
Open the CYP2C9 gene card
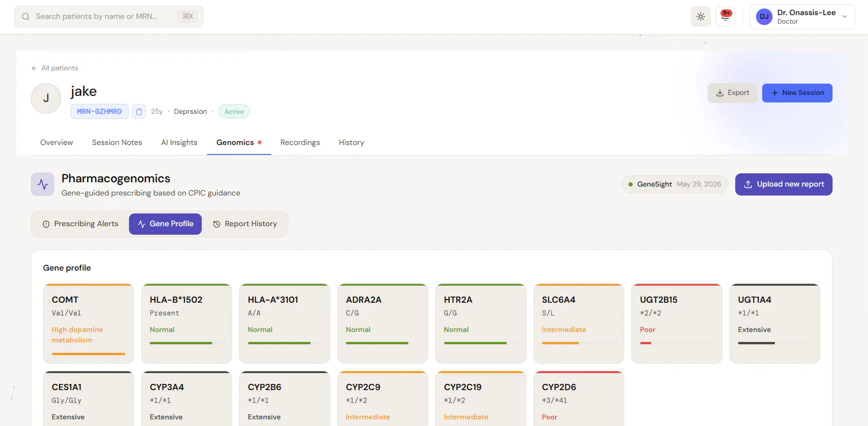pyautogui.click(x=383, y=399)
